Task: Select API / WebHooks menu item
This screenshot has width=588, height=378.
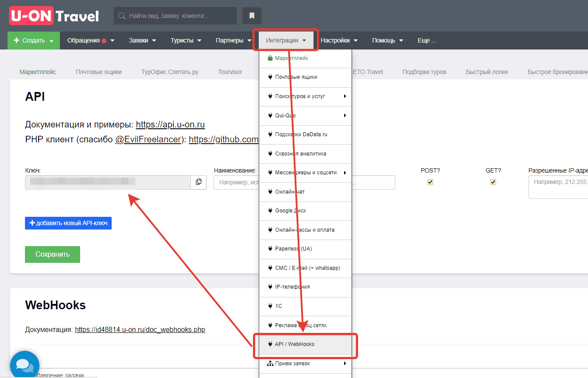Action: tap(305, 344)
